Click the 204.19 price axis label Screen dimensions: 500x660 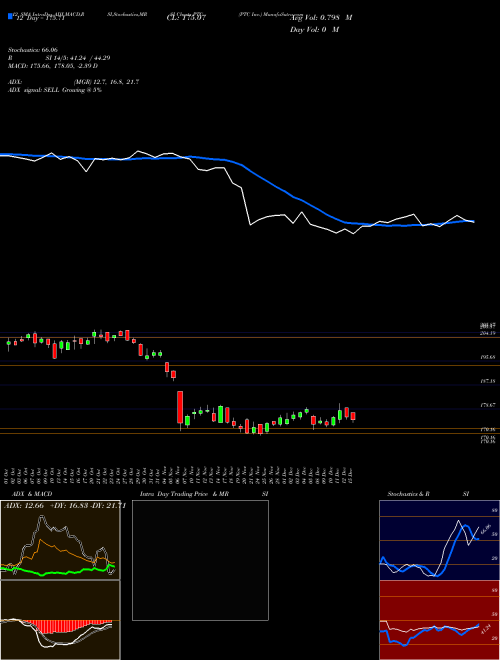[489, 333]
